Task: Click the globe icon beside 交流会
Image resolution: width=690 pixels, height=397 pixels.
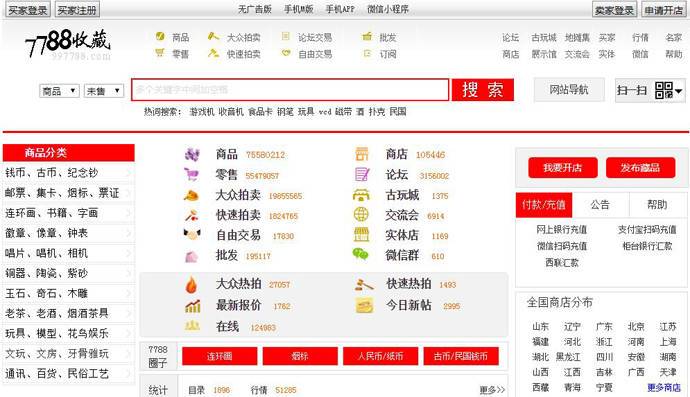Action: (x=361, y=214)
